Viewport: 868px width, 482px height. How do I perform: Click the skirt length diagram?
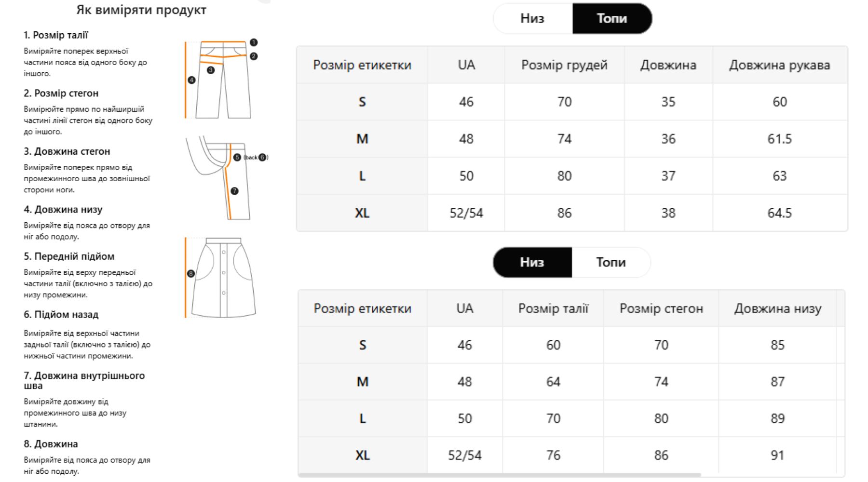(221, 278)
